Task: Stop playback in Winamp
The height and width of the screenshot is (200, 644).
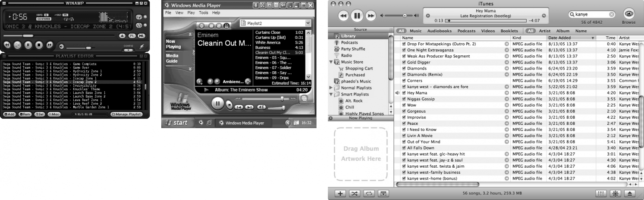Action: click(x=38, y=44)
